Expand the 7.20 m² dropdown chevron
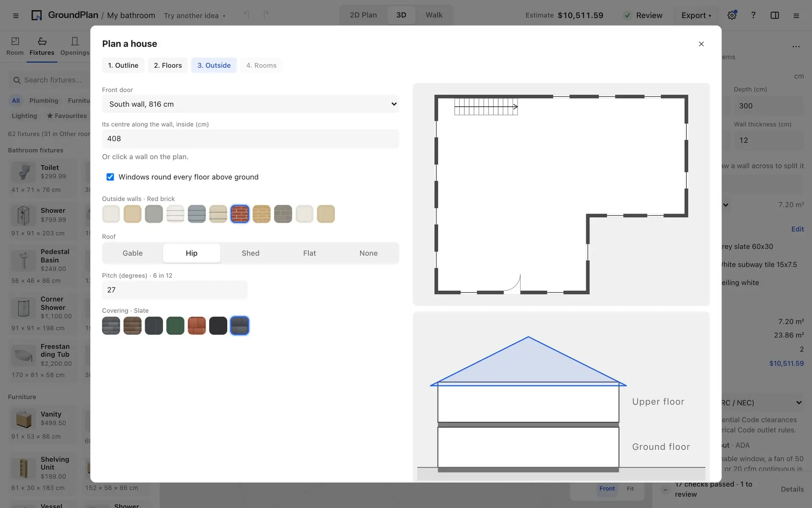The image size is (812, 508). tap(726, 205)
